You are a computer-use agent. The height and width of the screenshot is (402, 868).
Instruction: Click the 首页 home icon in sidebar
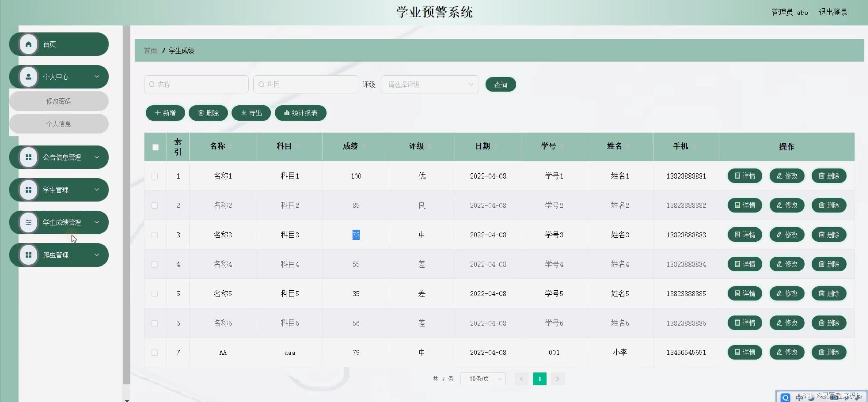click(28, 44)
